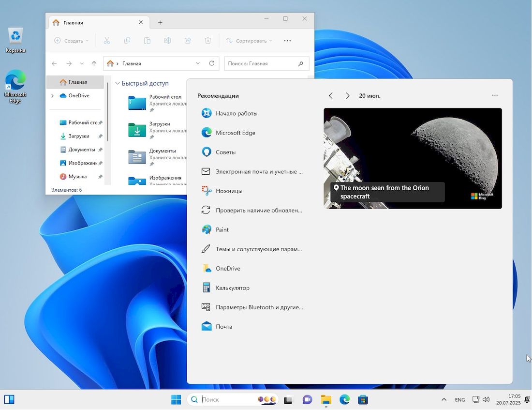Click the Cut scissors icon in Explorer toolbar
532x410 pixels.
pos(107,41)
